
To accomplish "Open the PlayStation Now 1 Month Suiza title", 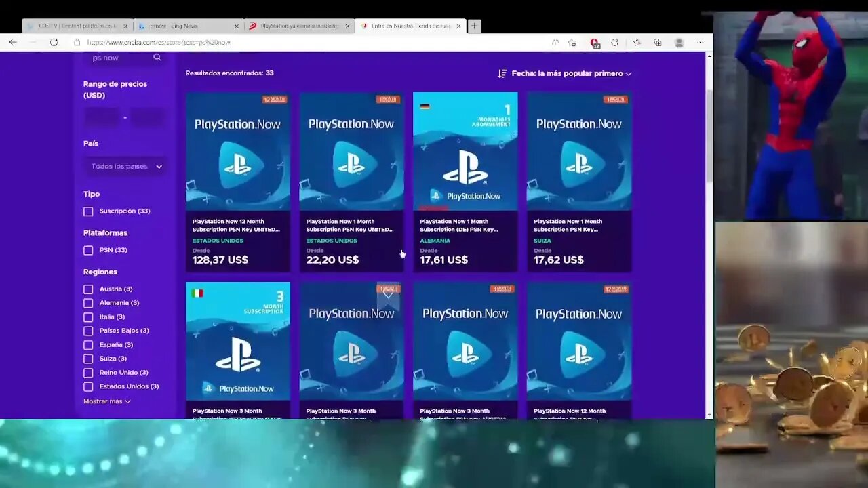I will click(x=568, y=225).
